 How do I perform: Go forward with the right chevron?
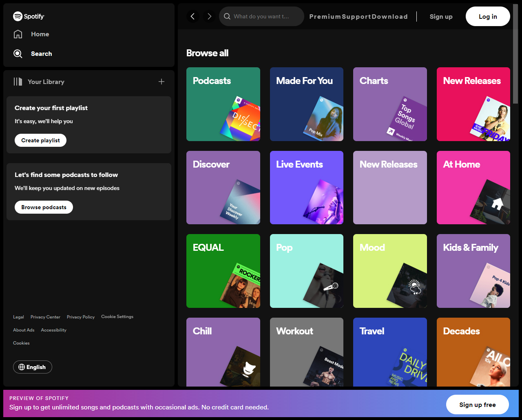(x=210, y=16)
